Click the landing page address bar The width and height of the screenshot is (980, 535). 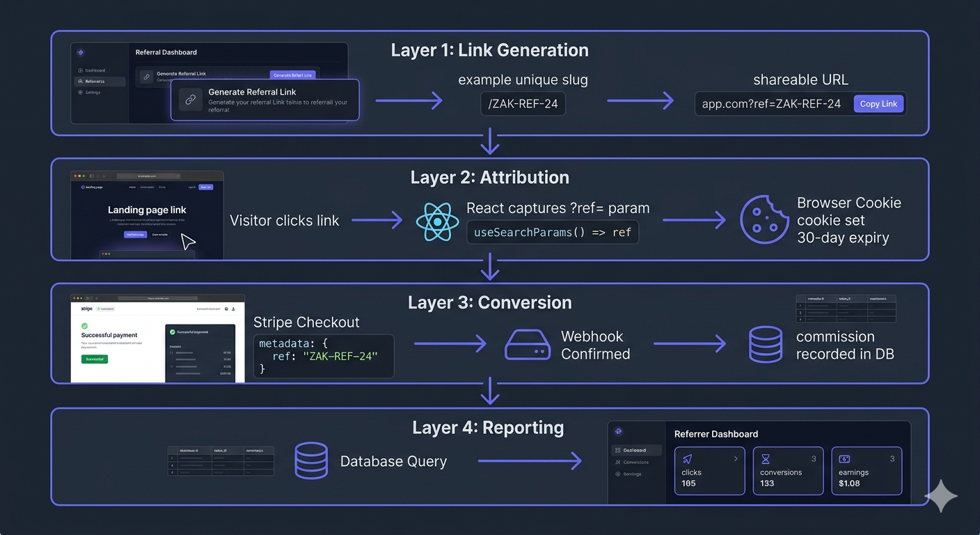[148, 176]
